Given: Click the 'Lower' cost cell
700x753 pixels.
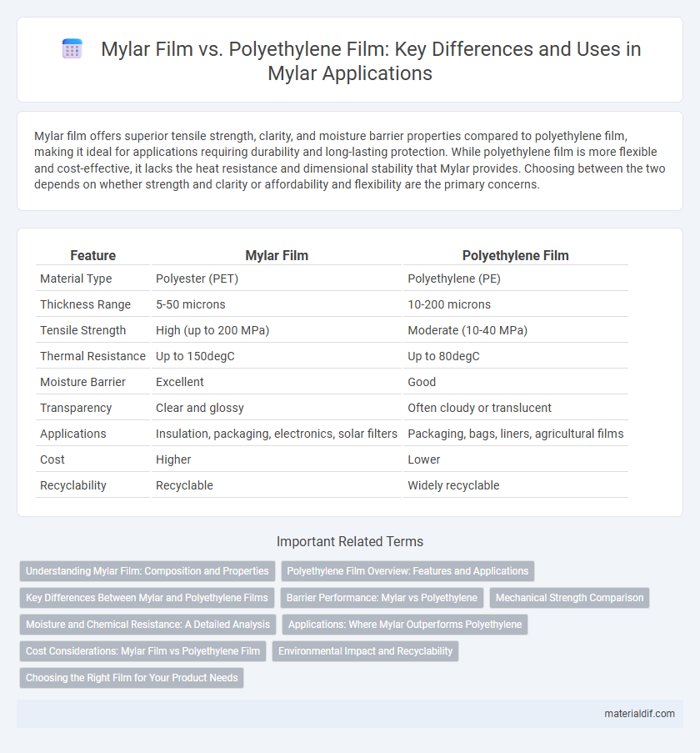Looking at the screenshot, I should [424, 459].
